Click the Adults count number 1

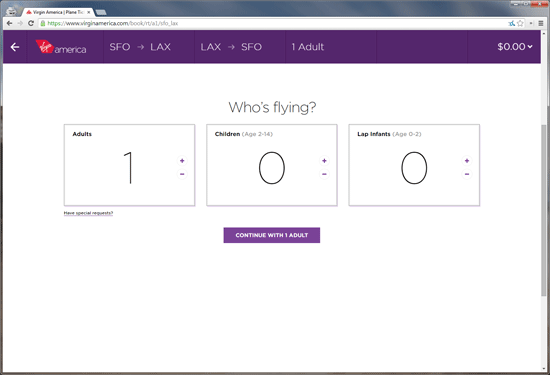pos(129,168)
